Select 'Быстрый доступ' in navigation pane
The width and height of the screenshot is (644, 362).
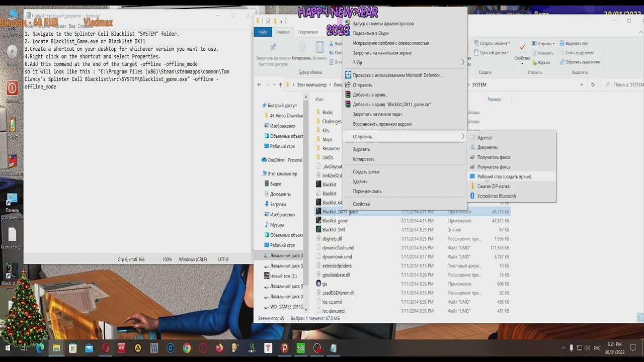pyautogui.click(x=282, y=106)
